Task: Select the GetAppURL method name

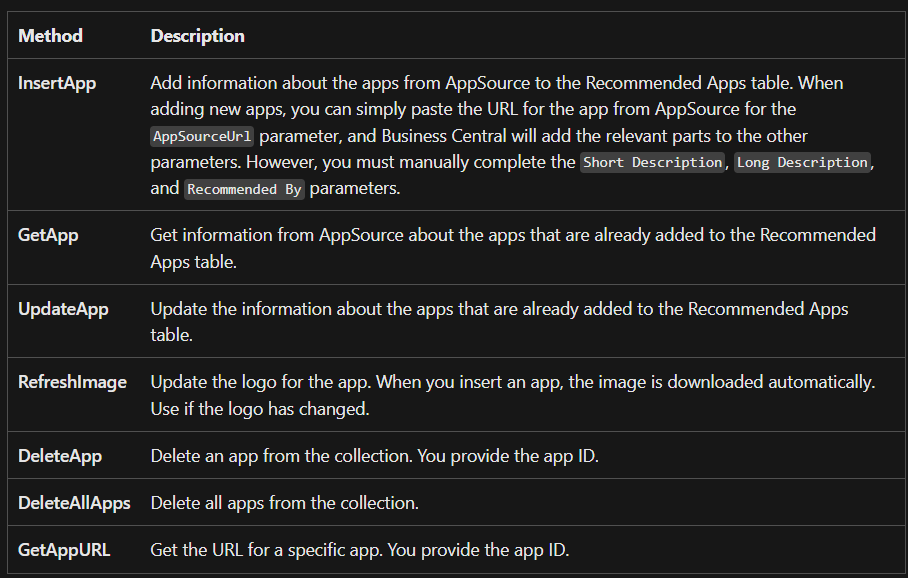Action: [64, 550]
